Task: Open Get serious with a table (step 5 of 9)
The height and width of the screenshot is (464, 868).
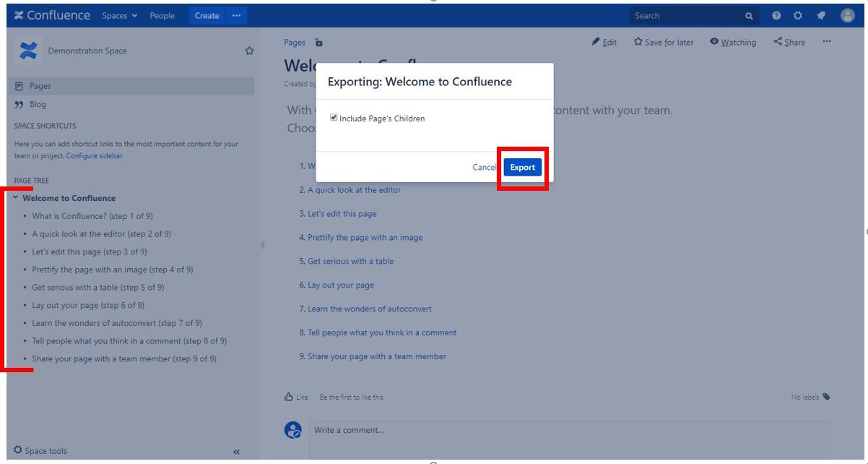Action: 97,287
